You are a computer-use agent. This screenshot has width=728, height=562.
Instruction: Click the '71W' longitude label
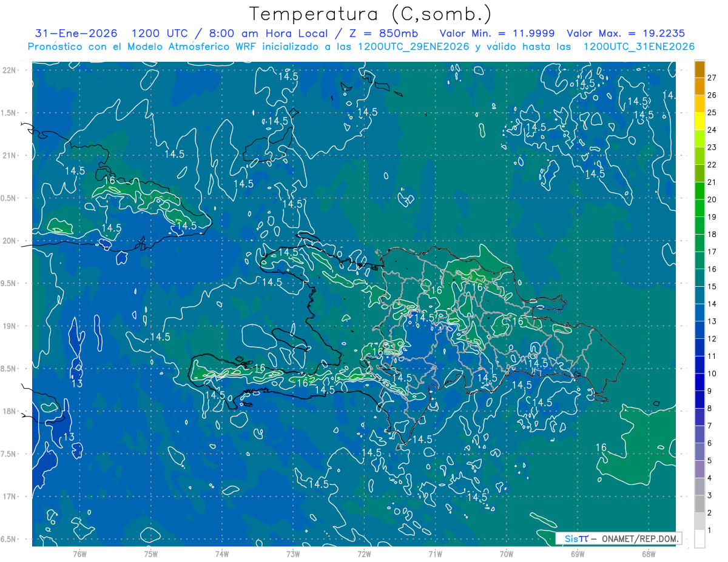pyautogui.click(x=435, y=554)
